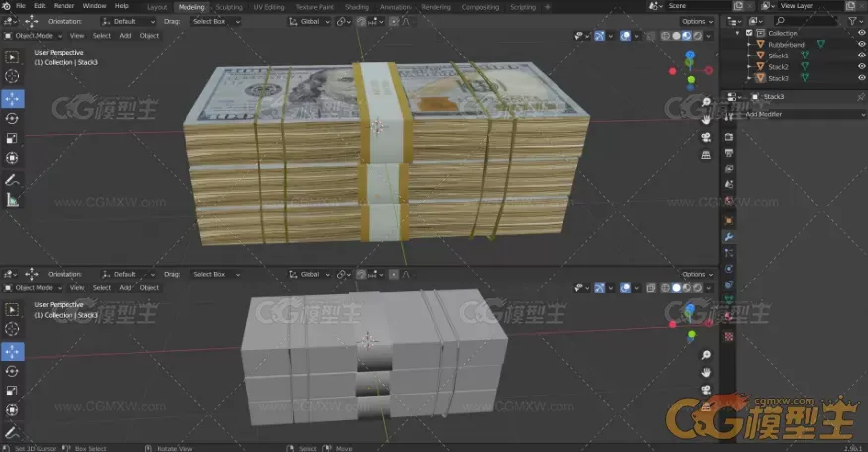Open the Physics properties tab
The width and height of the screenshot is (868, 452).
729,269
